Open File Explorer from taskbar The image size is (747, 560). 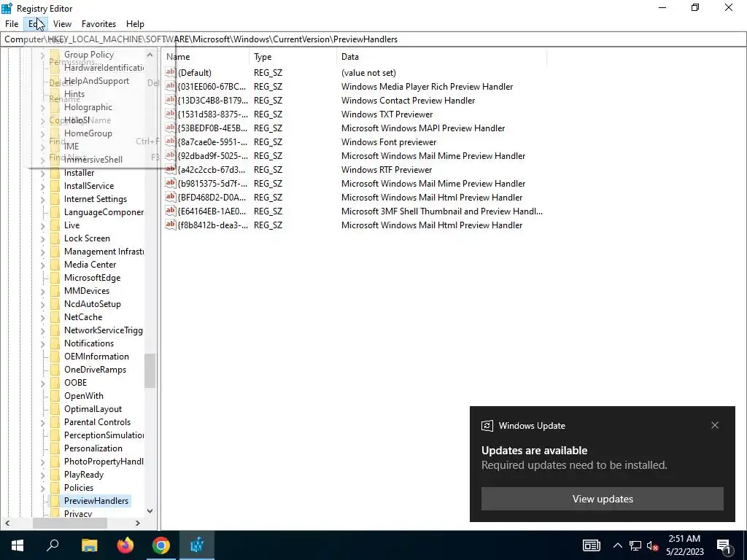point(89,545)
